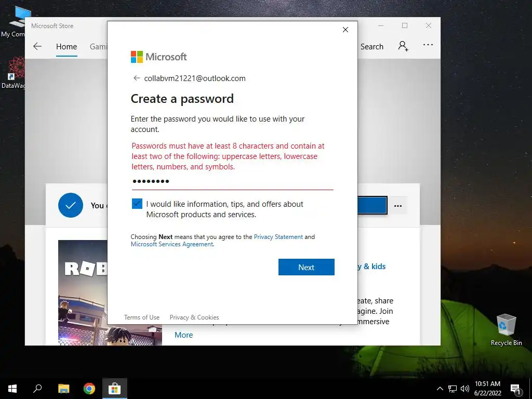Open the Recycle Bin on the desktop
This screenshot has width=532, height=399.
coord(506,330)
